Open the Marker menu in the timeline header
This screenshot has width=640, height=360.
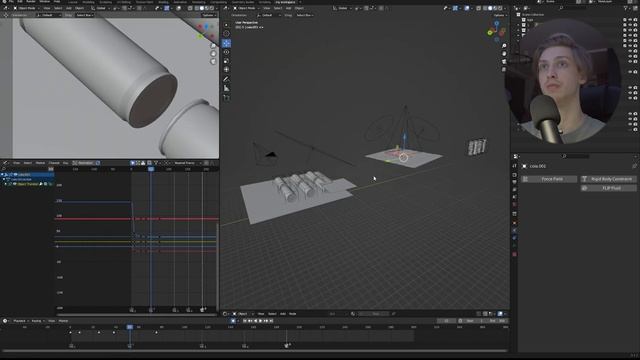pos(63,321)
